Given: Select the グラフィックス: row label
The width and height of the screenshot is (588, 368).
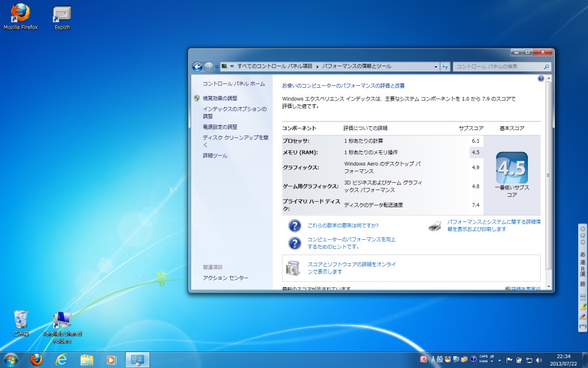Looking at the screenshot, I should coord(301,167).
